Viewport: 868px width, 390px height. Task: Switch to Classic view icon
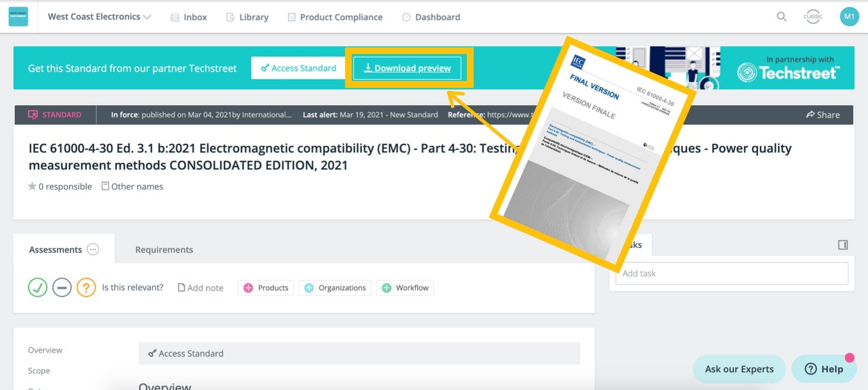point(813,16)
